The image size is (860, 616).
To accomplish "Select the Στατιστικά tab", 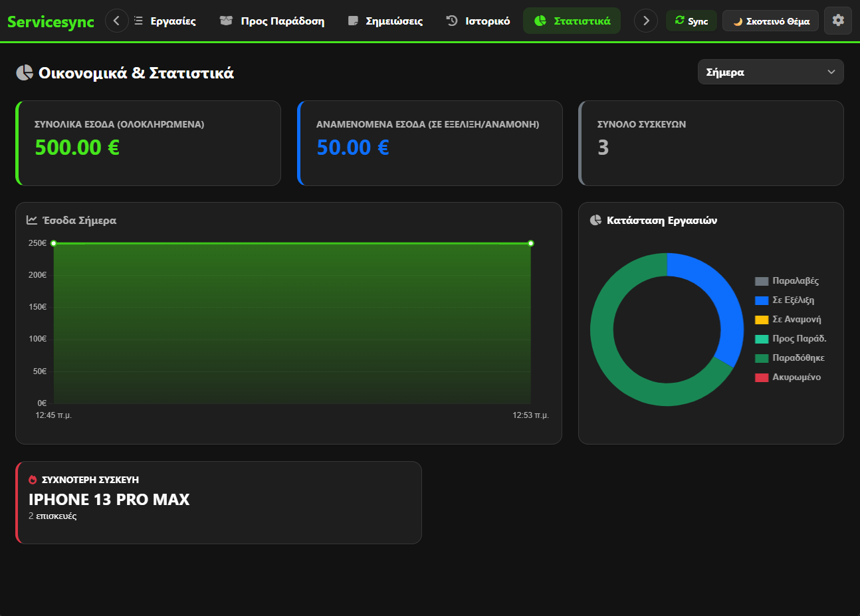I will click(572, 21).
